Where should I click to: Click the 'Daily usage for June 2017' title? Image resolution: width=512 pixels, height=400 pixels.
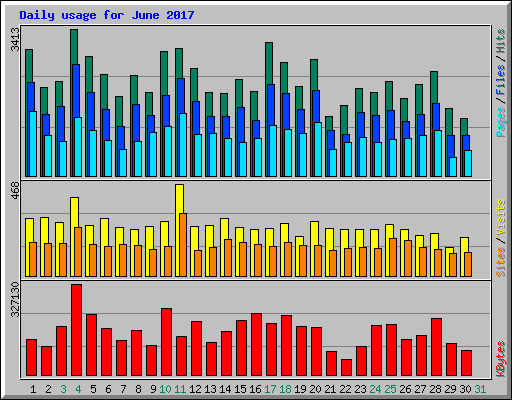pyautogui.click(x=107, y=15)
